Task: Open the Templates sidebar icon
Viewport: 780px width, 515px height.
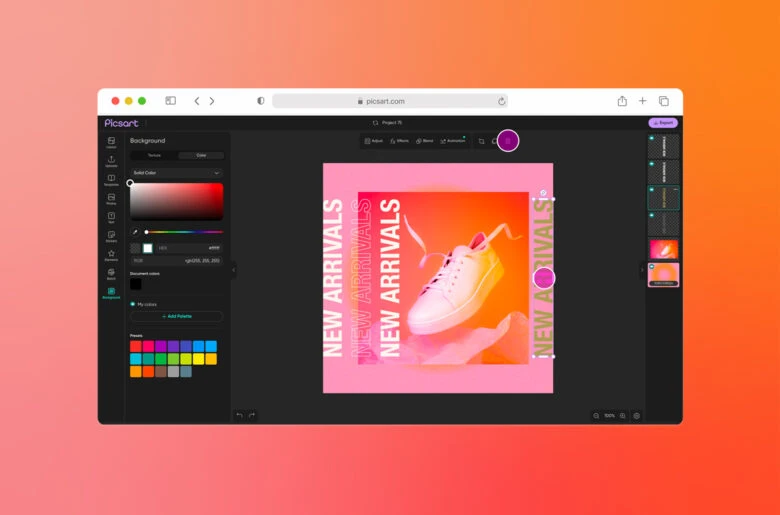Action: pyautogui.click(x=111, y=180)
